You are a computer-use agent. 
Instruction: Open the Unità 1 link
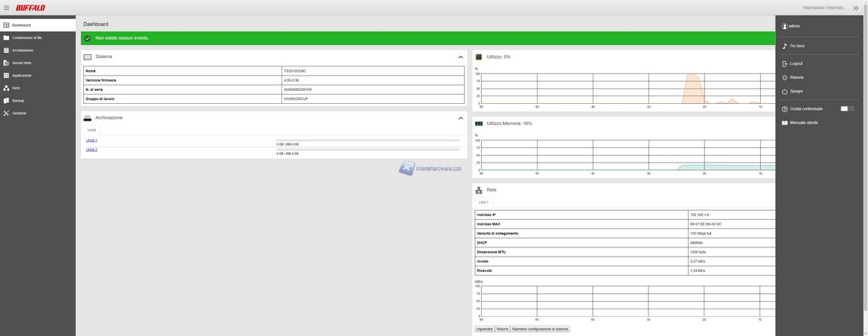[92, 141]
